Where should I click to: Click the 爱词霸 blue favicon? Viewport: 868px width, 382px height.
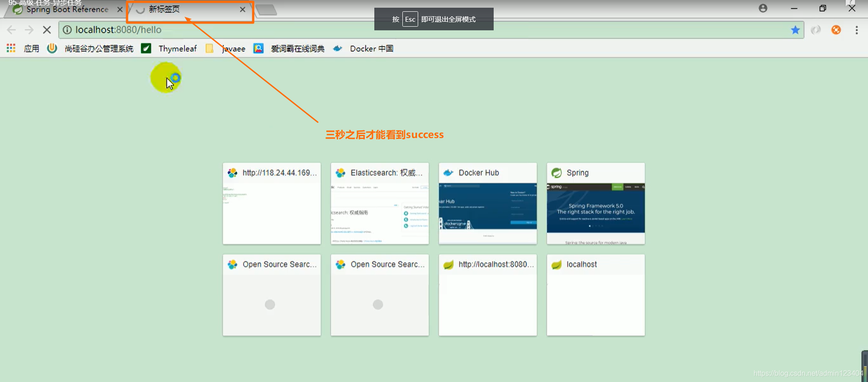point(258,48)
